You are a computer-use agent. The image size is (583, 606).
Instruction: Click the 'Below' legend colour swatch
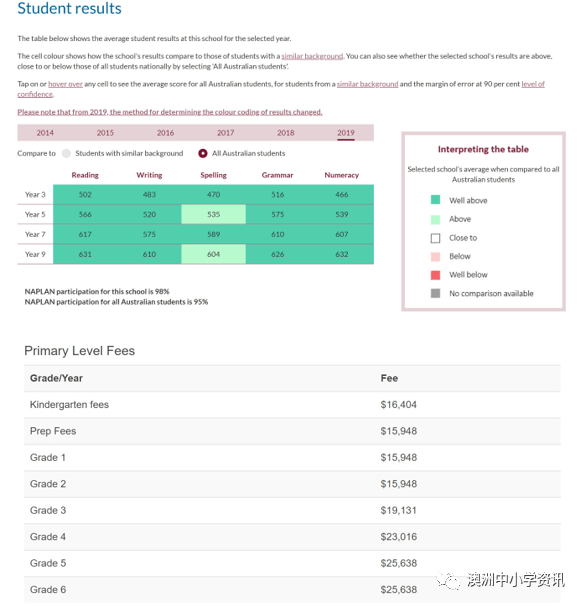[x=435, y=256]
